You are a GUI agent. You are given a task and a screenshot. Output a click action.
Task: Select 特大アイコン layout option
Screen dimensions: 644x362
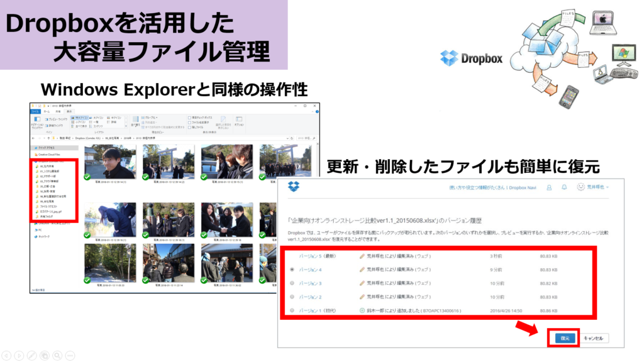(x=80, y=118)
